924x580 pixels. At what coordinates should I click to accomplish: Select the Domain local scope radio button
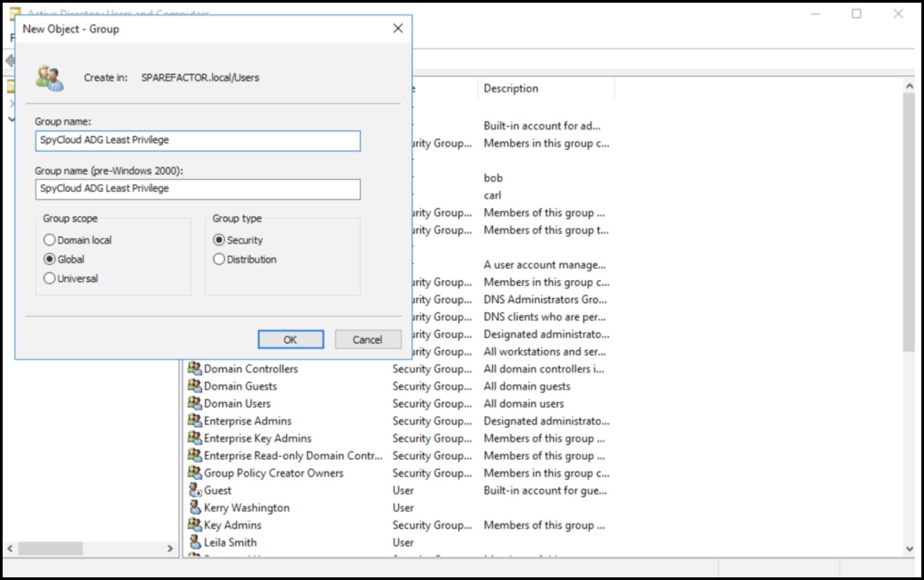pyautogui.click(x=49, y=240)
